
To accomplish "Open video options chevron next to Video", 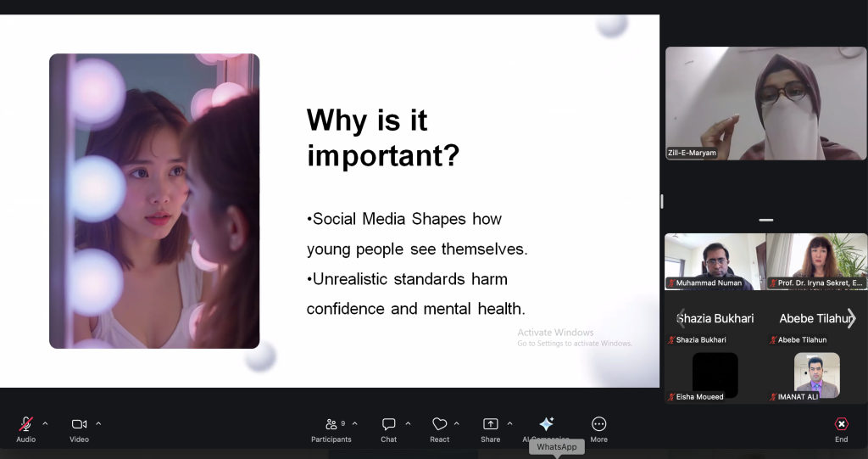I will pos(98,423).
